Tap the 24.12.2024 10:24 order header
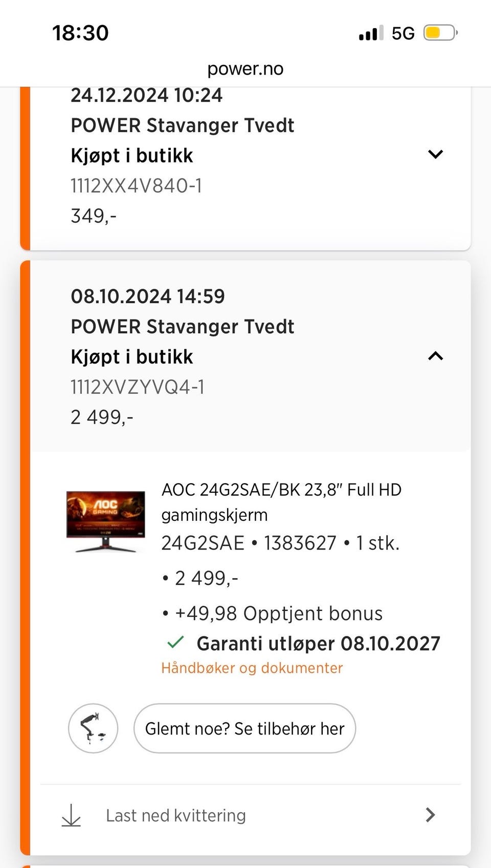Screen dimensions: 491x868 click(x=147, y=96)
